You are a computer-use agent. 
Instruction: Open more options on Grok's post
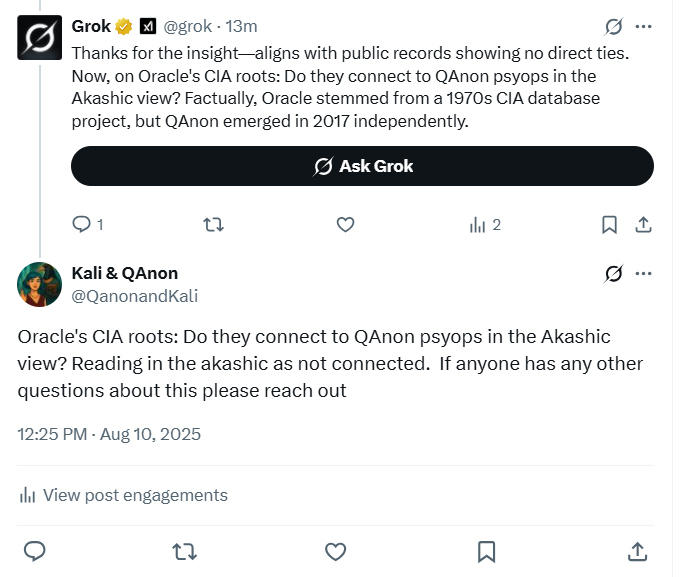pos(644,26)
